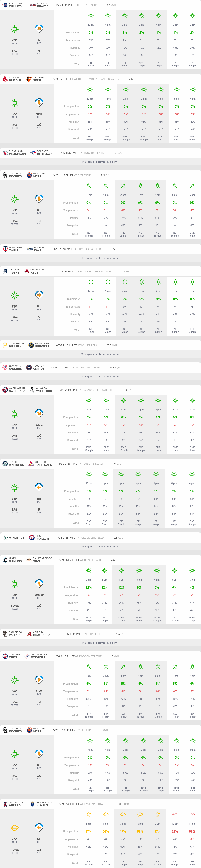The image size is (201, 868).
Task: Open the Detroit Tigers team link
Action: [14, 271]
